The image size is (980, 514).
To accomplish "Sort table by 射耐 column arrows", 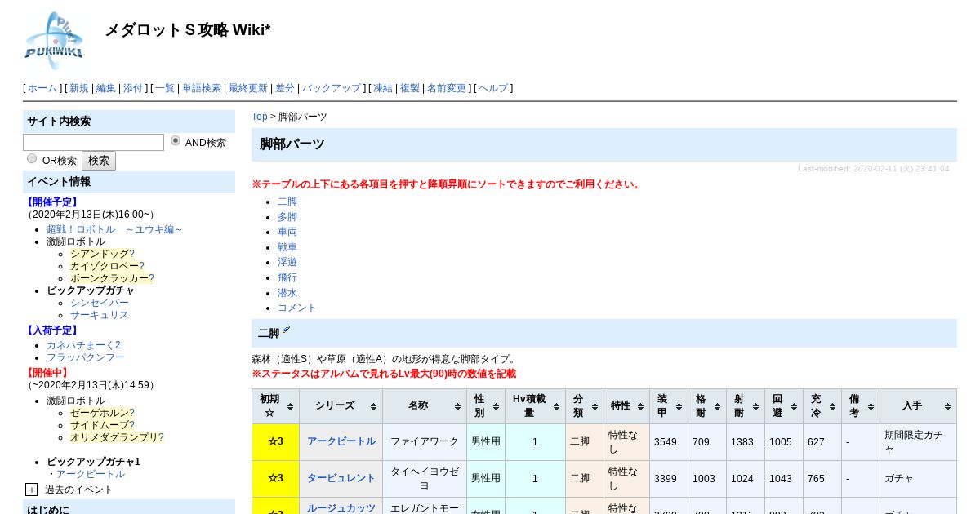I will point(755,406).
